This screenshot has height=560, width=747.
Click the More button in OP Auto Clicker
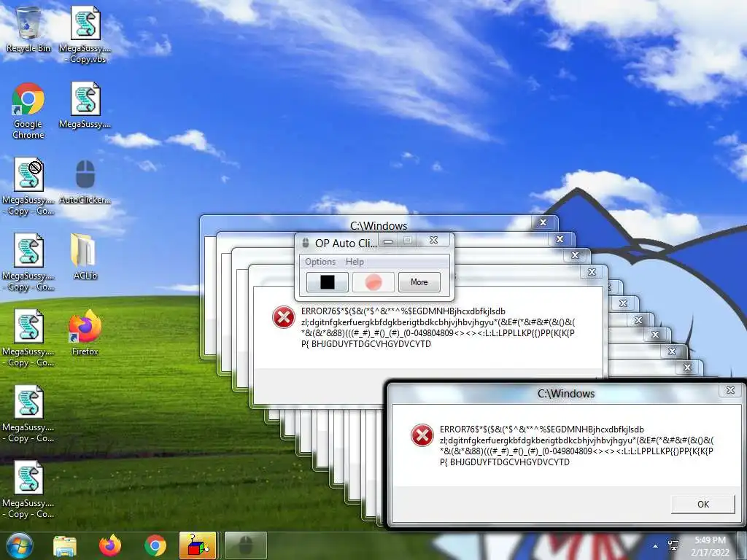(419, 282)
